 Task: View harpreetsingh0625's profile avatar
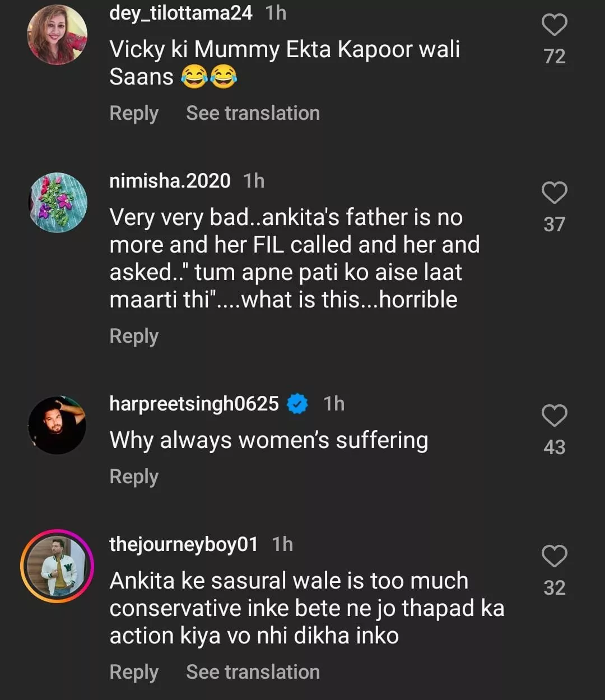[57, 425]
